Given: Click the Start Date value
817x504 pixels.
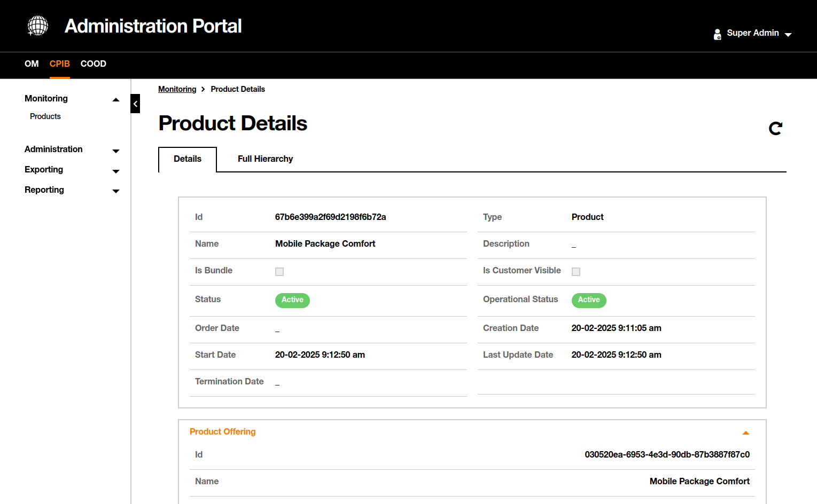Looking at the screenshot, I should 320,355.
